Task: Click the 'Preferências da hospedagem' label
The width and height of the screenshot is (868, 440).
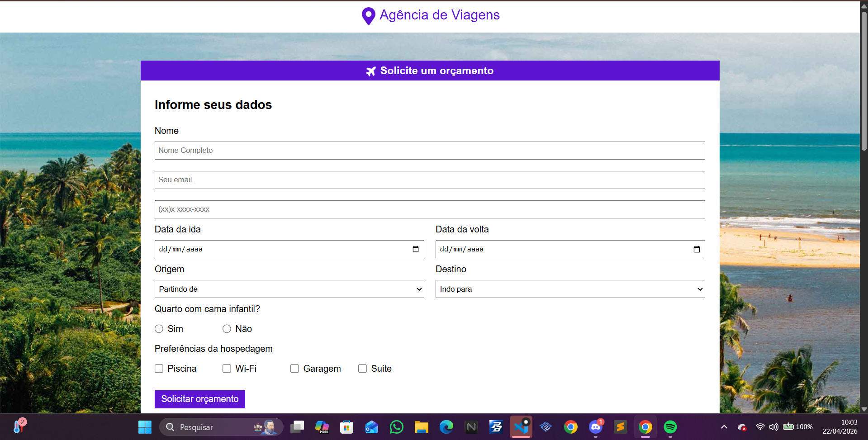Action: pos(213,349)
